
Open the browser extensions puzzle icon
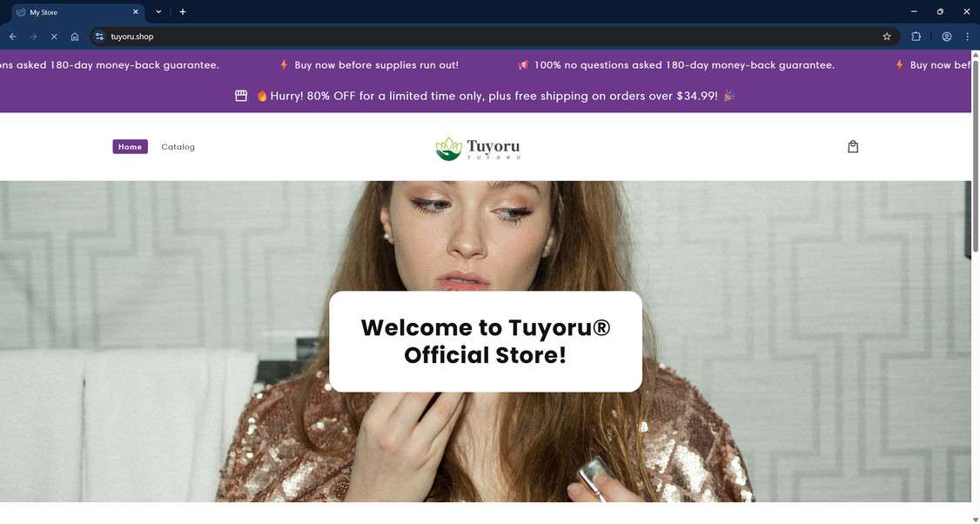click(x=916, y=37)
